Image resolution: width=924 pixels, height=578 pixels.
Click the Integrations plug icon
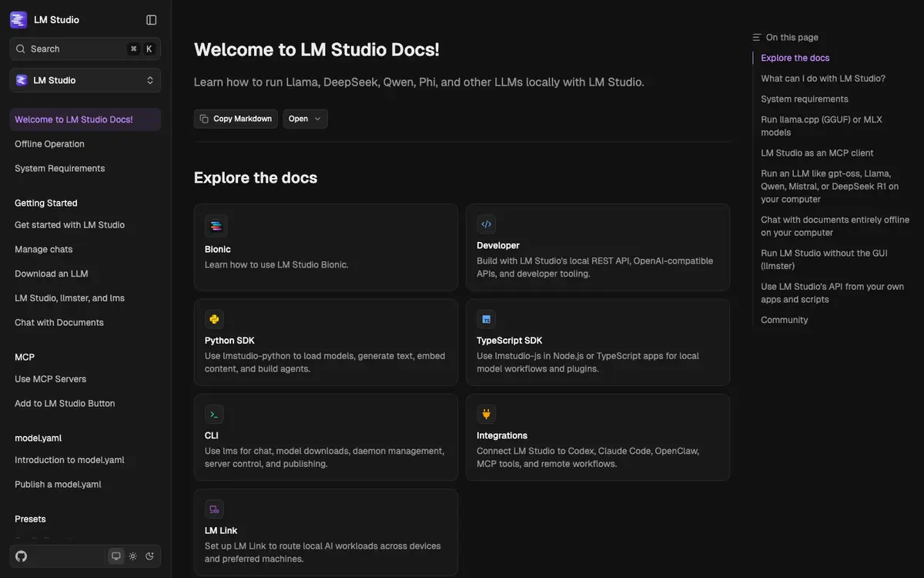point(486,414)
